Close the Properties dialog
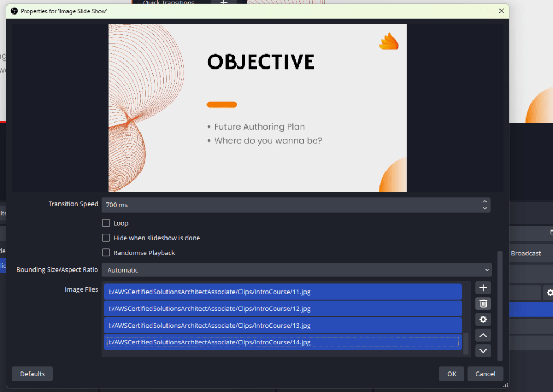 click(501, 11)
